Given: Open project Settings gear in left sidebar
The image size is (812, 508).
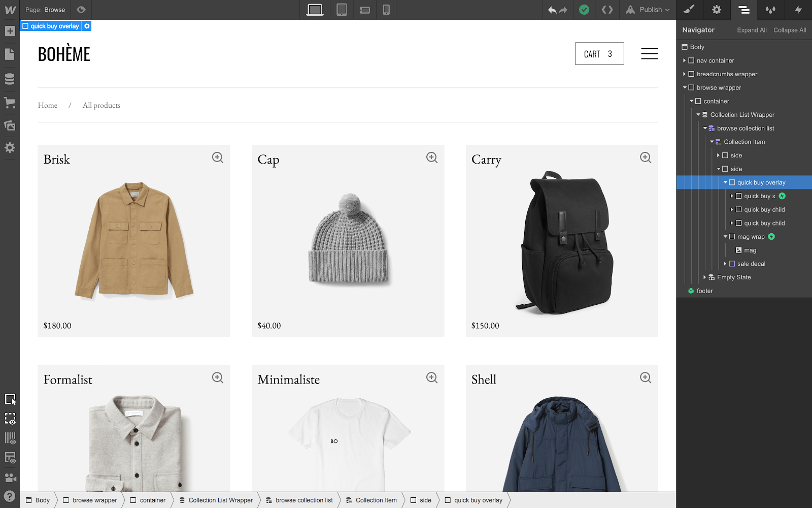Looking at the screenshot, I should point(10,148).
